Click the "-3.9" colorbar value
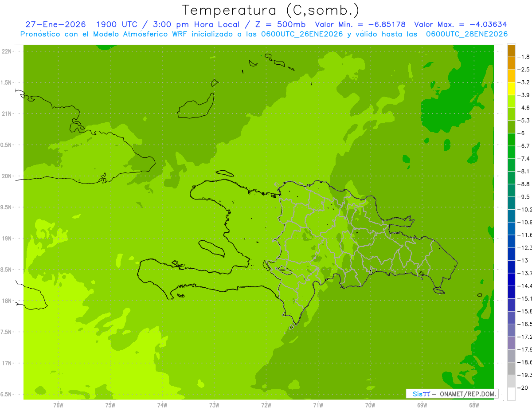The width and height of the screenshot is (532, 411). [x=524, y=95]
